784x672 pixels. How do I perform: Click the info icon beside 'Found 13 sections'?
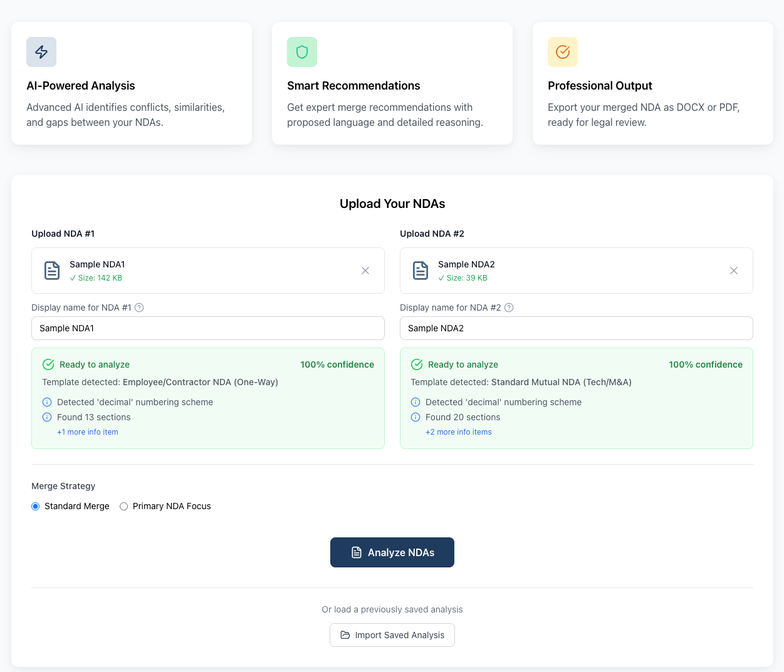(x=46, y=417)
